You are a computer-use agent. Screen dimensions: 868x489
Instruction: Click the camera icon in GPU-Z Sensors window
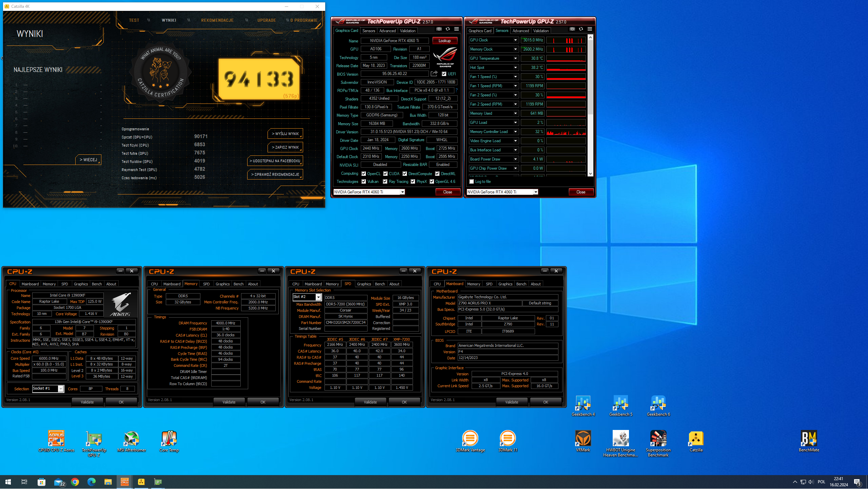[572, 29]
